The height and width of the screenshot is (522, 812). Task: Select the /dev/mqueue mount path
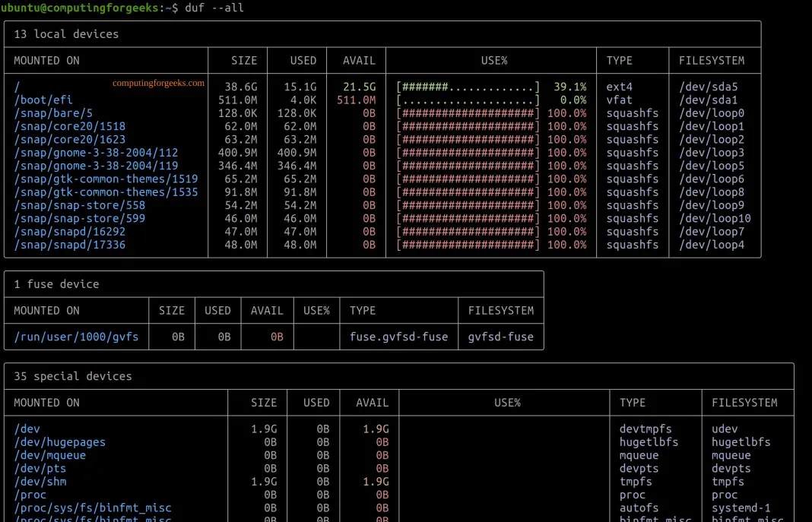[49, 455]
